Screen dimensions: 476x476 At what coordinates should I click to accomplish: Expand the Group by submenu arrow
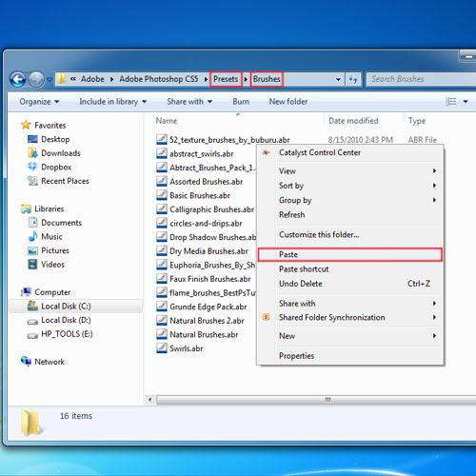click(x=434, y=200)
